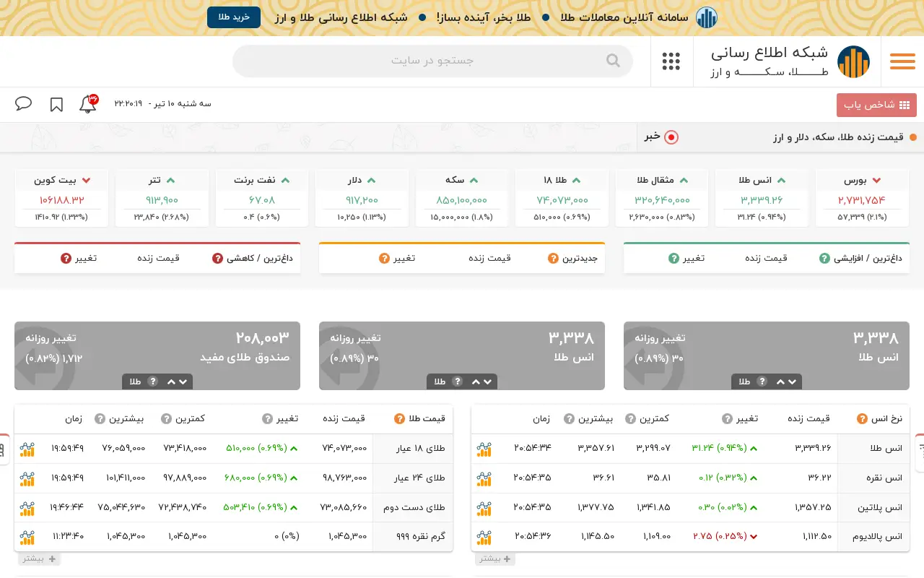Expand بیشتر under ounce rates table
Screen dimensions: 924x578
pyautogui.click(x=495, y=558)
